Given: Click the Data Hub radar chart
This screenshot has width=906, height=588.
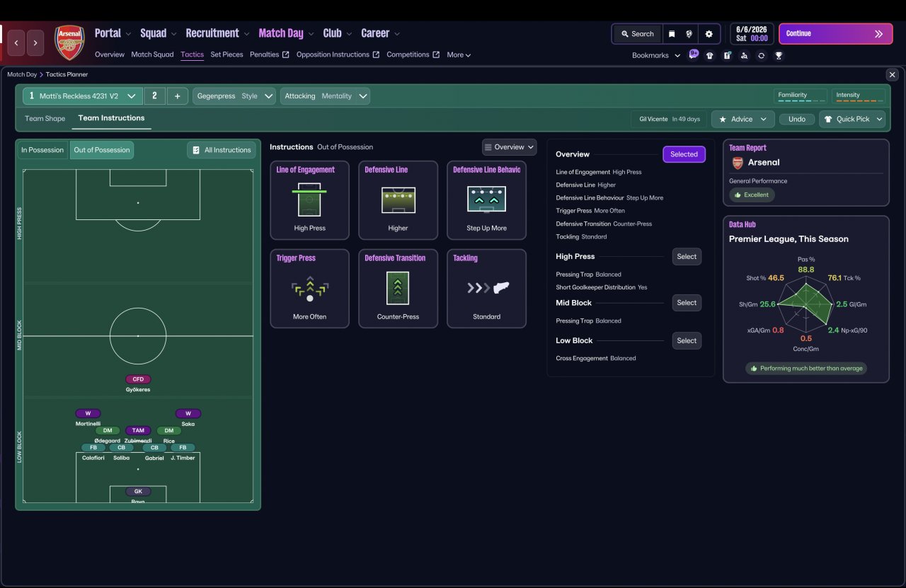Looking at the screenshot, I should pyautogui.click(x=805, y=304).
